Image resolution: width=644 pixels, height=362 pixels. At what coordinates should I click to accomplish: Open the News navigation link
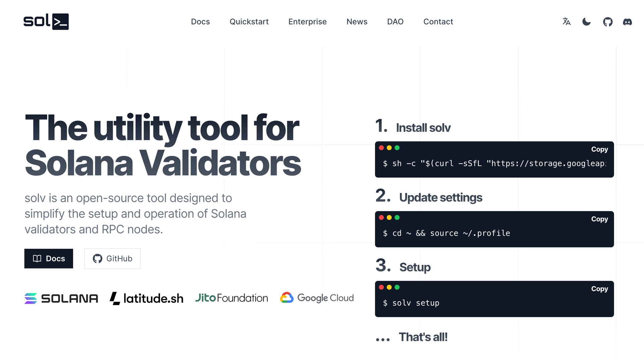(357, 22)
